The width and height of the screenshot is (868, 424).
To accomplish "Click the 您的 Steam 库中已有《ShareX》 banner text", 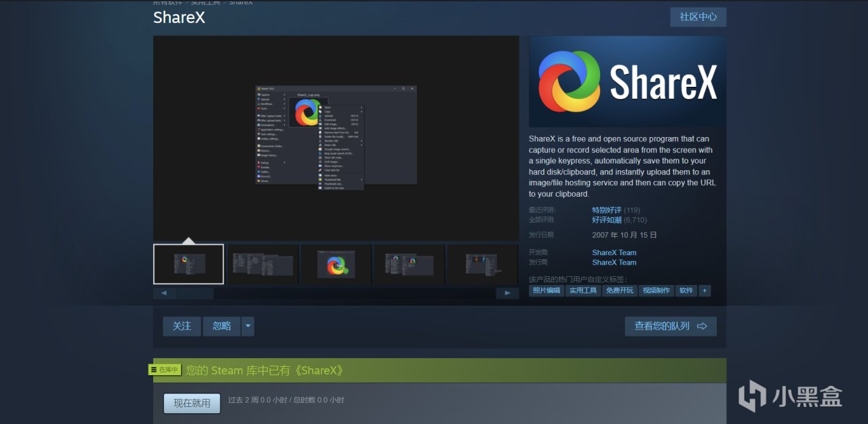I will pos(265,370).
